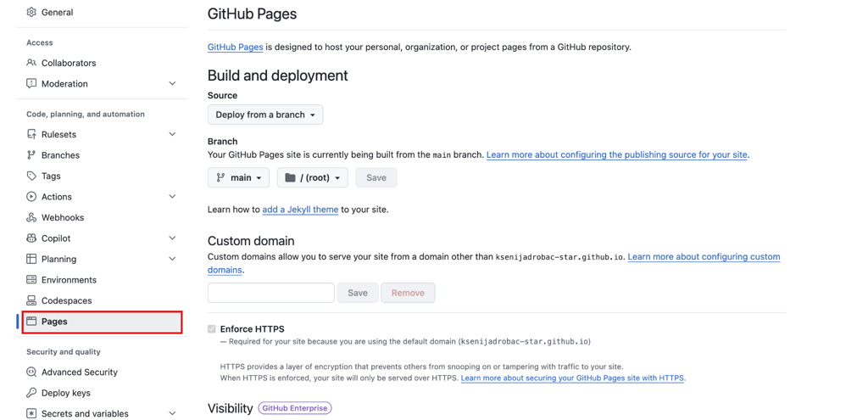Click the 'Custom domain' heading
The width and height of the screenshot is (868, 420).
tap(251, 241)
